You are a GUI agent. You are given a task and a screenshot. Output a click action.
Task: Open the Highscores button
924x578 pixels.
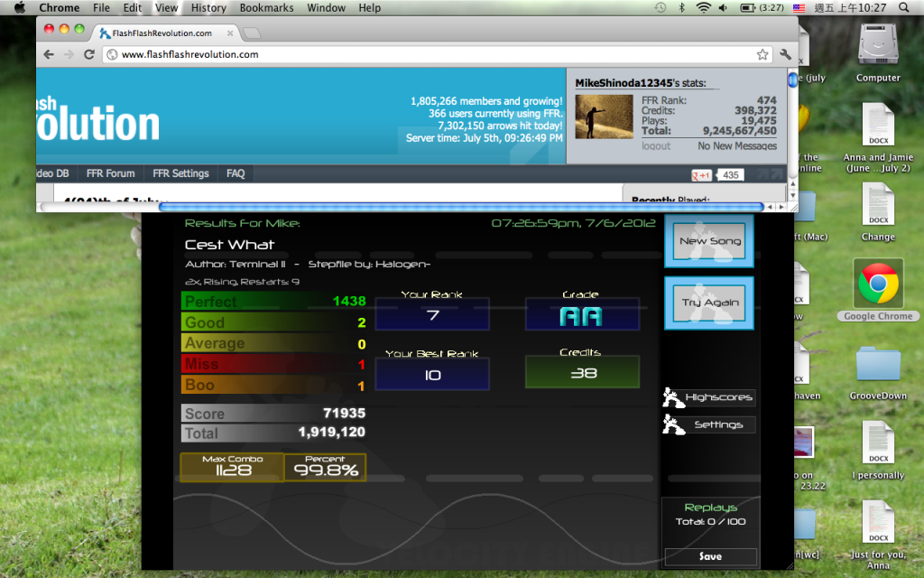(x=709, y=397)
